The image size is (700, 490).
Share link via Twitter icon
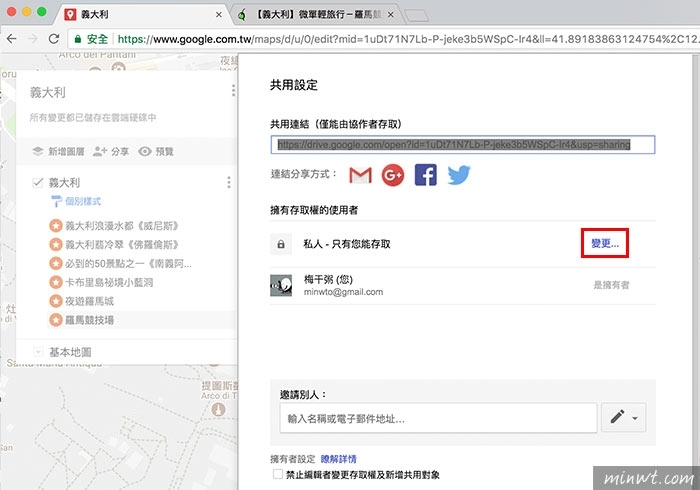(x=458, y=176)
